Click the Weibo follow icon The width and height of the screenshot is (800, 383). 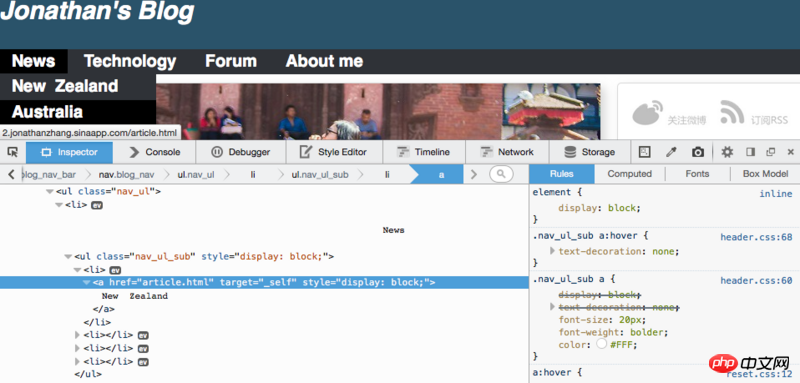647,113
